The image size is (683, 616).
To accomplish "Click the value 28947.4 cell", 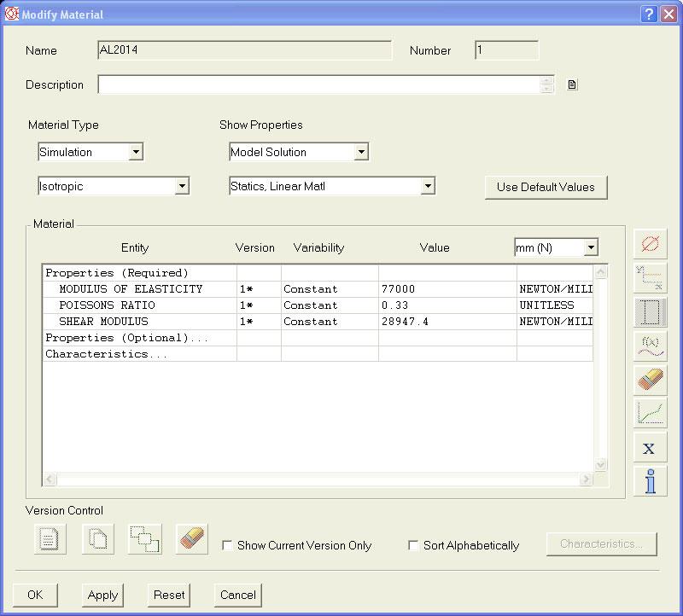I will (447, 322).
